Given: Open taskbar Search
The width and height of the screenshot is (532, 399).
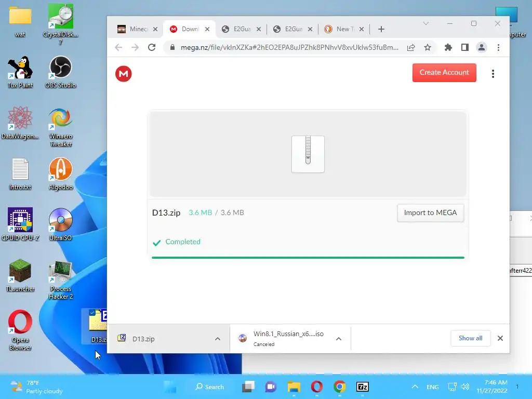Looking at the screenshot, I should coord(210,387).
